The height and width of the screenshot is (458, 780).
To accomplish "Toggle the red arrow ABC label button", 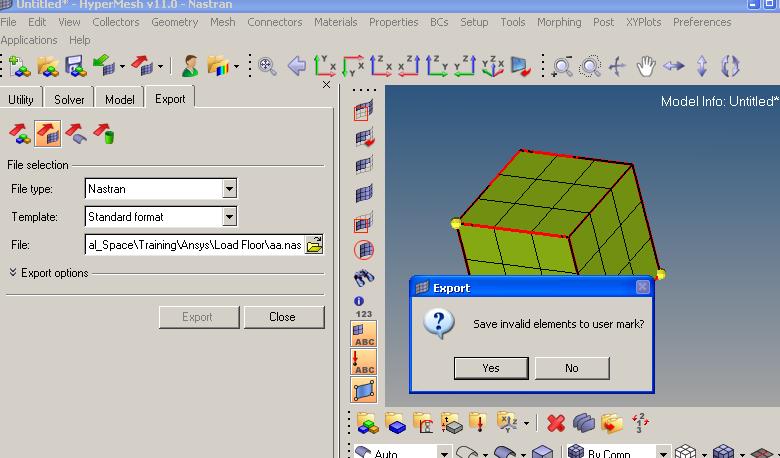I will (x=364, y=362).
